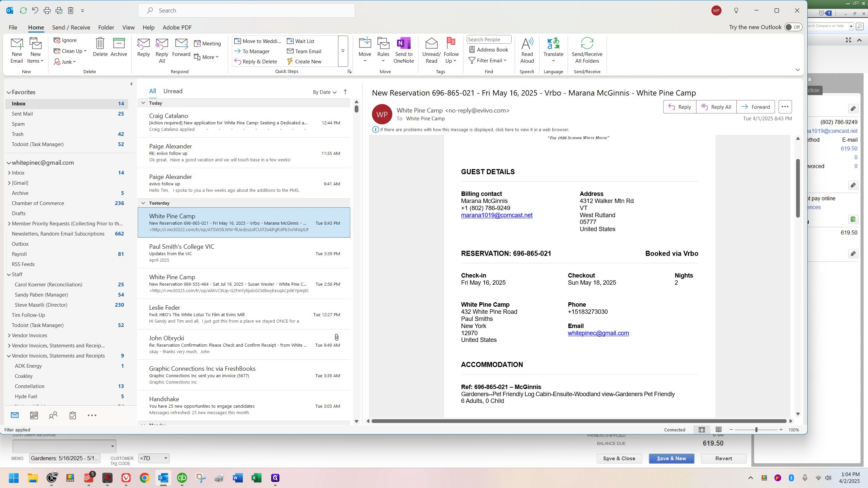Click Forward button in reading pane
Viewport: 868px width, 488px height.
tap(755, 107)
